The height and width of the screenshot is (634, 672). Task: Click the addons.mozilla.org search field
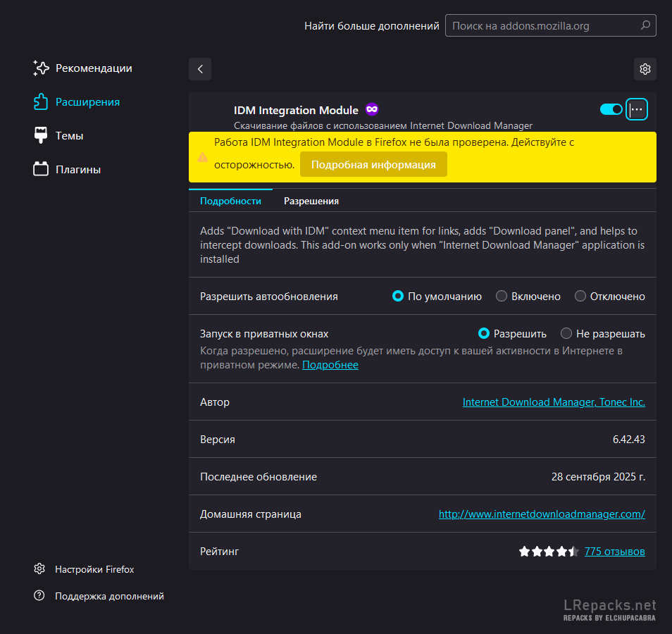542,26
